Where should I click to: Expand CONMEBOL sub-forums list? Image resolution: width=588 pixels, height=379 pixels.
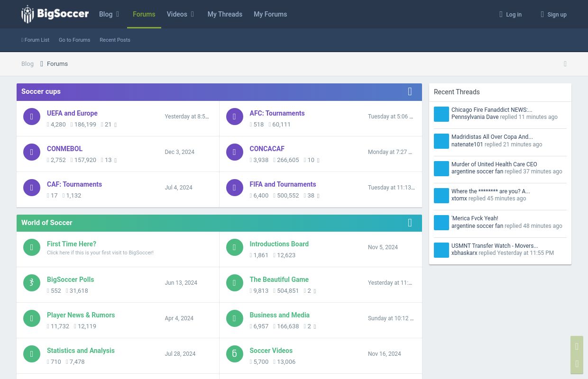point(115,161)
